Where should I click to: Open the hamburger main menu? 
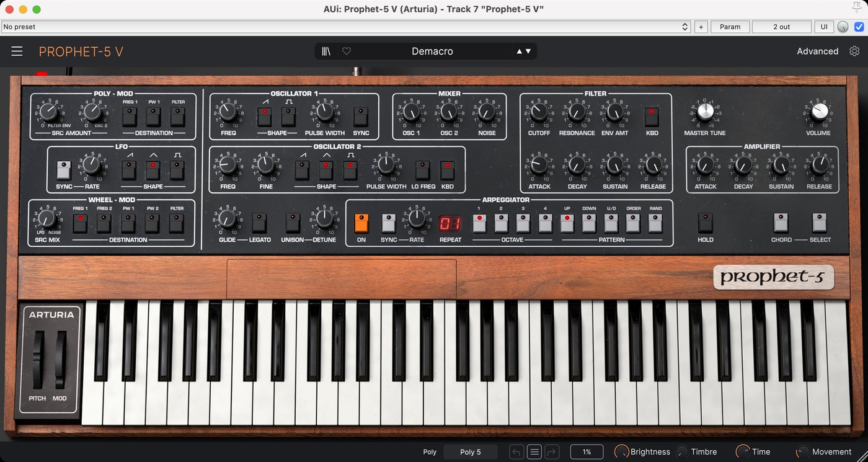pos(17,51)
